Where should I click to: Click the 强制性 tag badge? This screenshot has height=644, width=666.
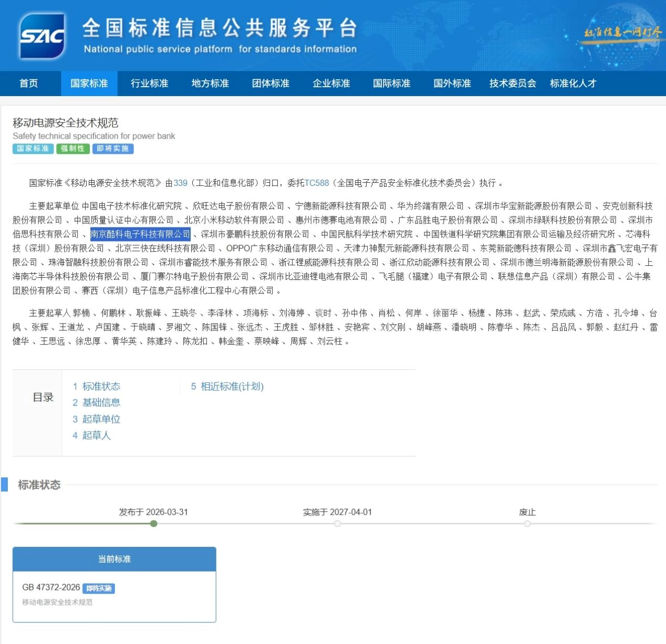[x=74, y=149]
